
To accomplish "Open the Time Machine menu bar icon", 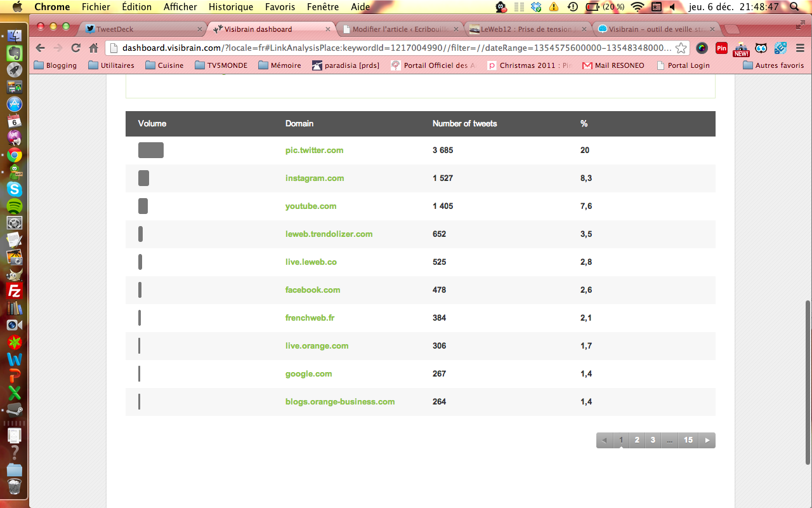I will (572, 7).
